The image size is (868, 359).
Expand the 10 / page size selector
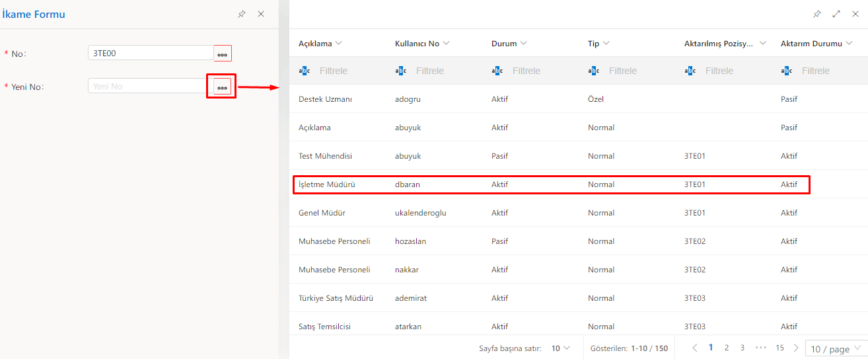836,348
